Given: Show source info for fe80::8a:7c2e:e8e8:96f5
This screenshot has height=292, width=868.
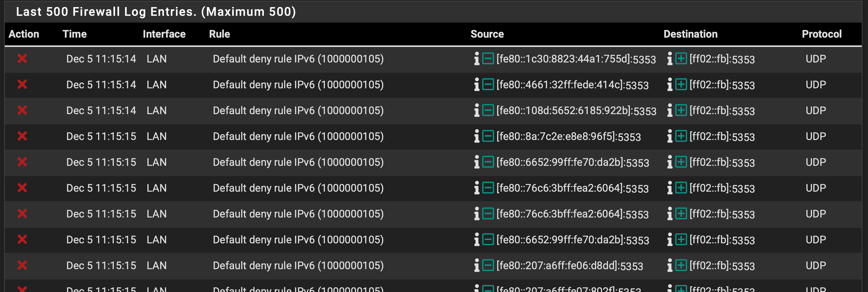Looking at the screenshot, I should coord(476,136).
